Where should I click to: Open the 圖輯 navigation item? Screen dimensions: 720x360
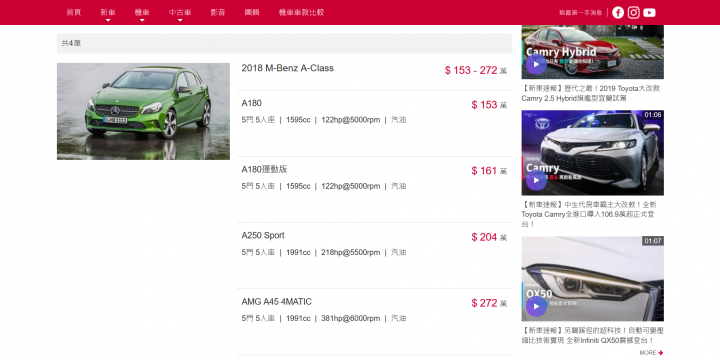click(x=252, y=12)
